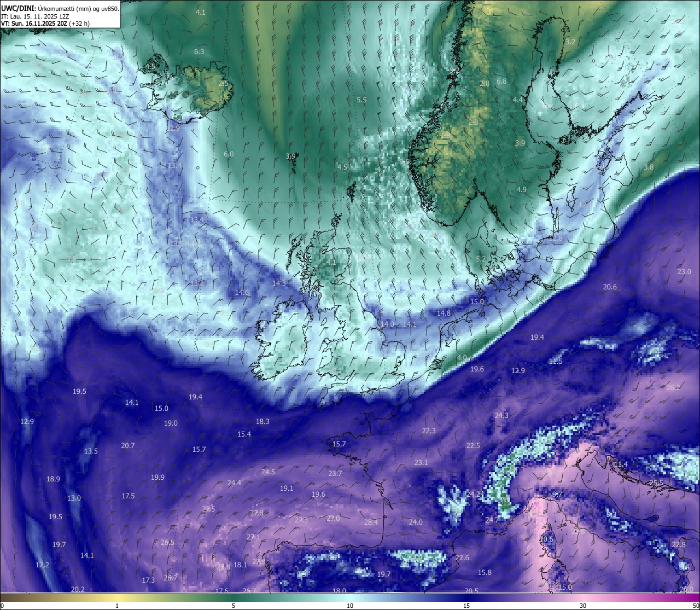Click the color scale label 1
Image resolution: width=700 pixels, height=610 pixels.
(117, 605)
